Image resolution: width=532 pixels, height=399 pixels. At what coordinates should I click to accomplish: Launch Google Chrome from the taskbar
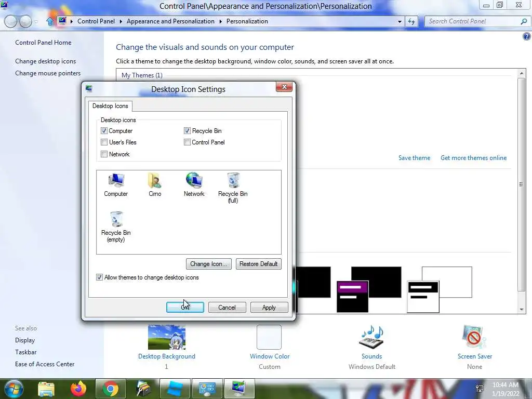pos(111,389)
